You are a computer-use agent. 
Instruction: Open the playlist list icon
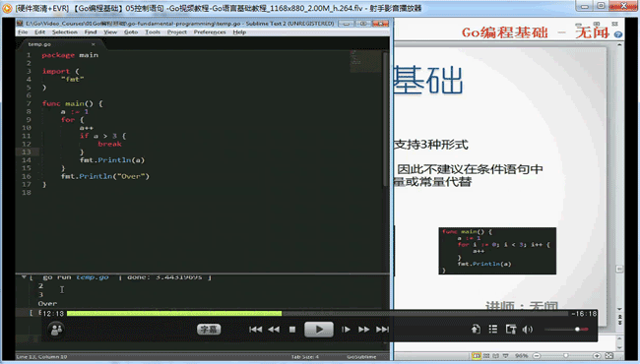493,329
